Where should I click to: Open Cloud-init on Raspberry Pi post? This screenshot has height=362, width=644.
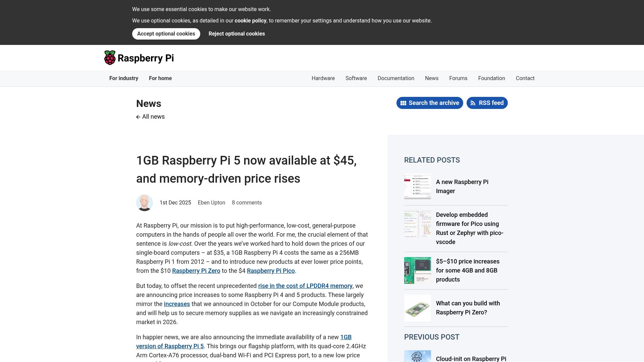(471, 359)
